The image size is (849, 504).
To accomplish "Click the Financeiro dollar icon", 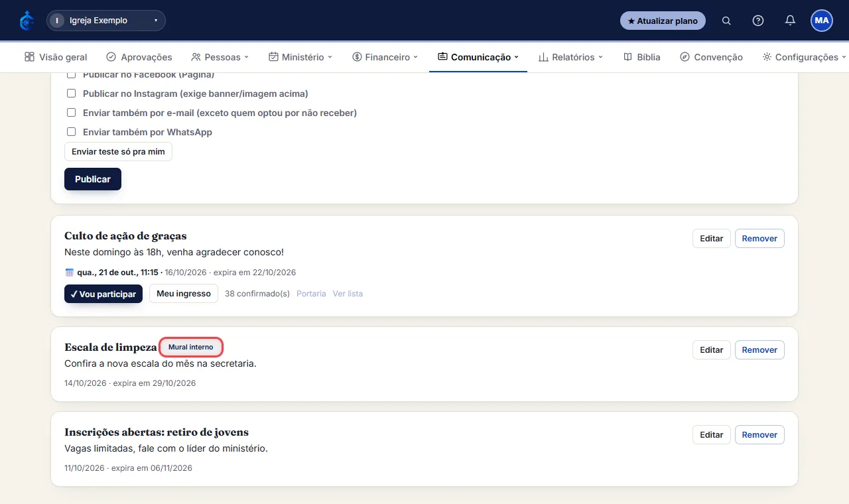I will point(357,57).
